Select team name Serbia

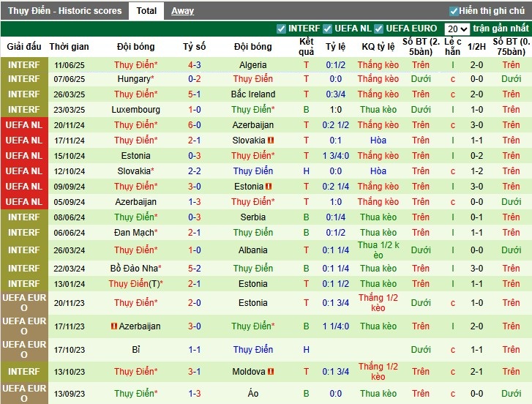(x=252, y=217)
